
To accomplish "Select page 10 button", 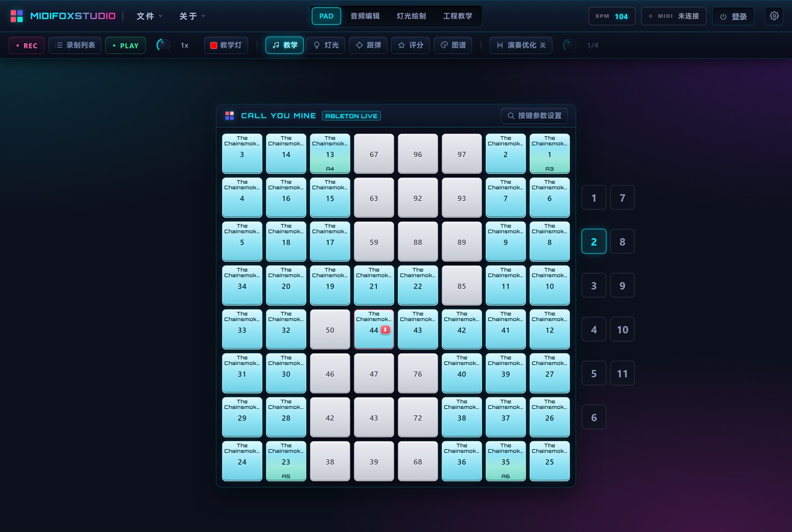I will coord(622,330).
